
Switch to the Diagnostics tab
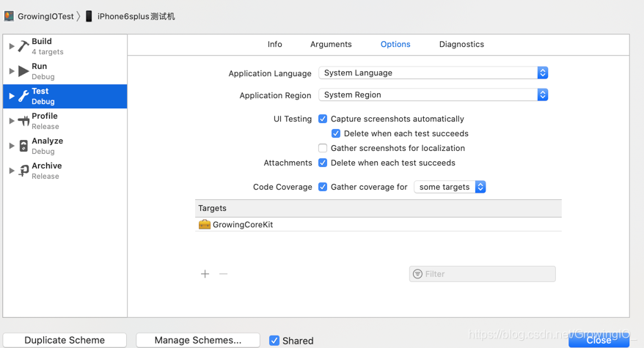[461, 44]
